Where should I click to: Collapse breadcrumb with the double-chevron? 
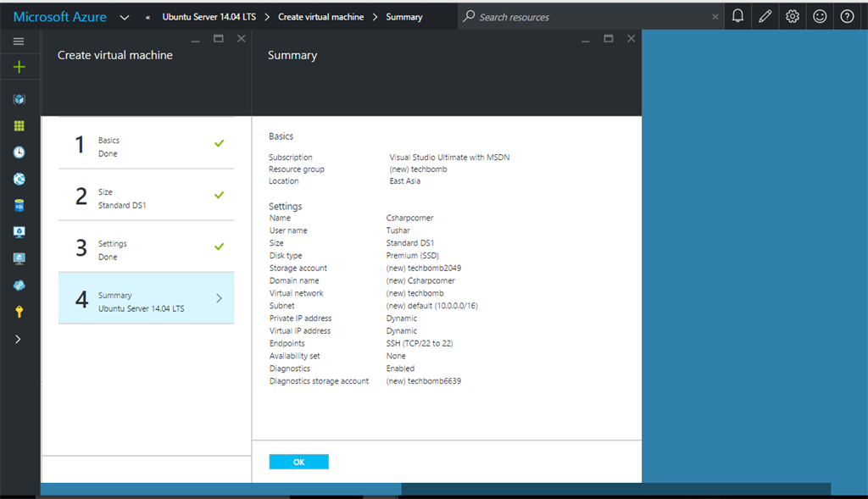(147, 18)
